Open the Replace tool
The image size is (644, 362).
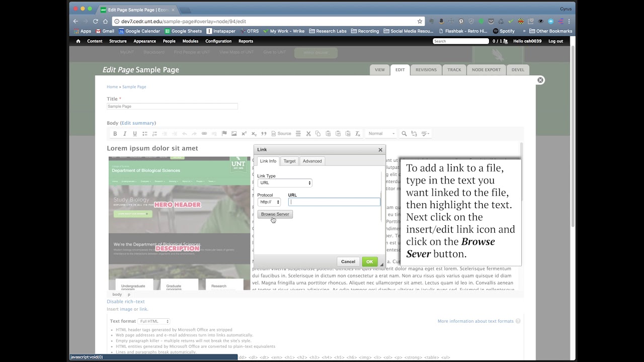(414, 134)
